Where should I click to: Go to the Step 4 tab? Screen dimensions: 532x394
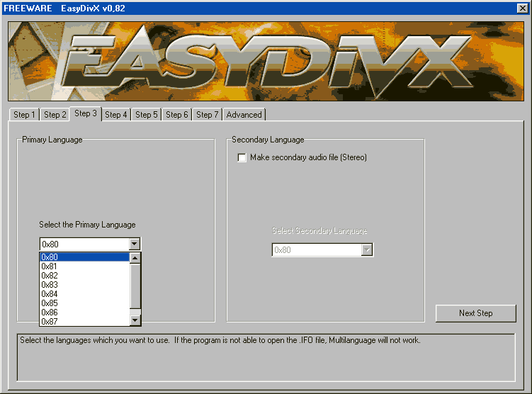coord(116,115)
